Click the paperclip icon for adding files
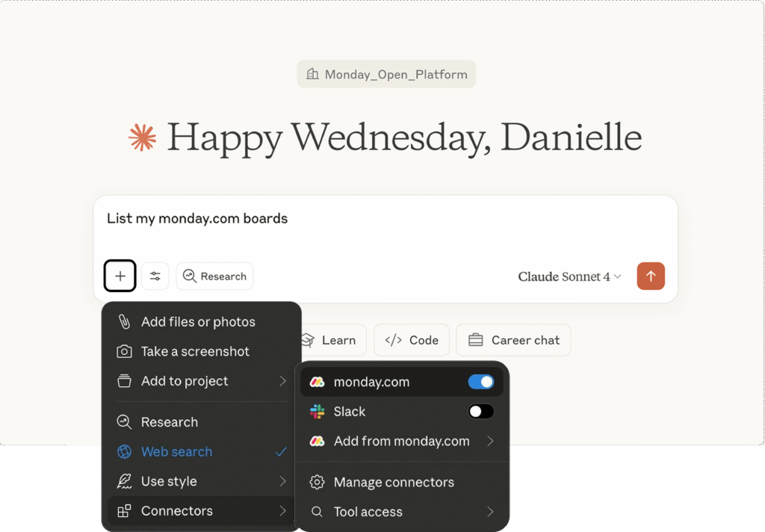 pyautogui.click(x=125, y=321)
